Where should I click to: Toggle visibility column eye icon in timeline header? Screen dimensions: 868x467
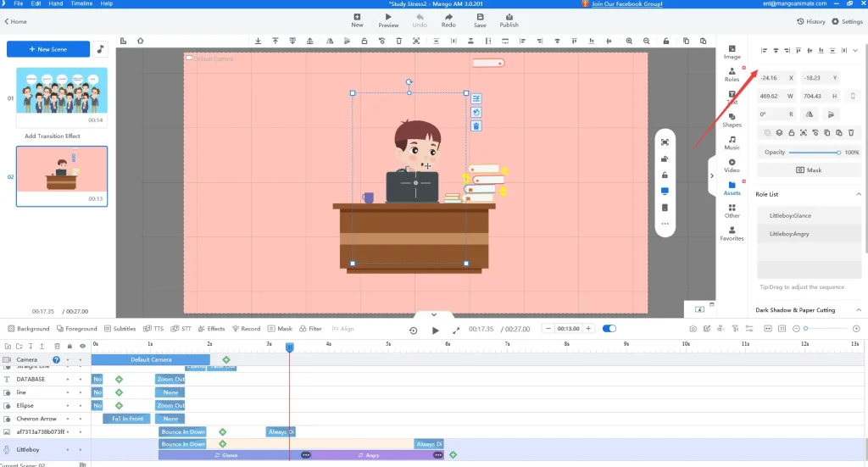pos(82,346)
